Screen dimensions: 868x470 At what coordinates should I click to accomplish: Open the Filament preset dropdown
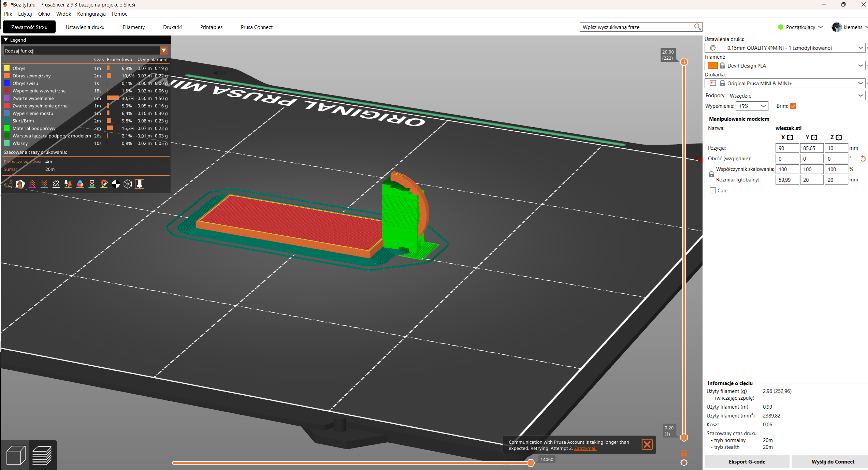785,65
